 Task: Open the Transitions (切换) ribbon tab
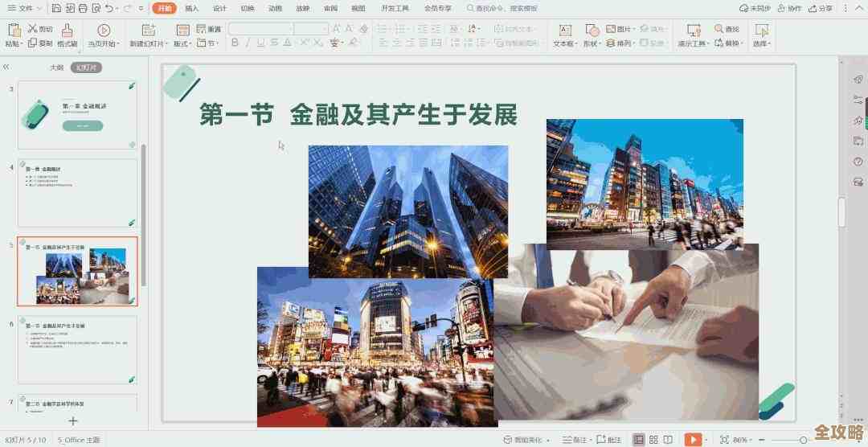[x=248, y=8]
